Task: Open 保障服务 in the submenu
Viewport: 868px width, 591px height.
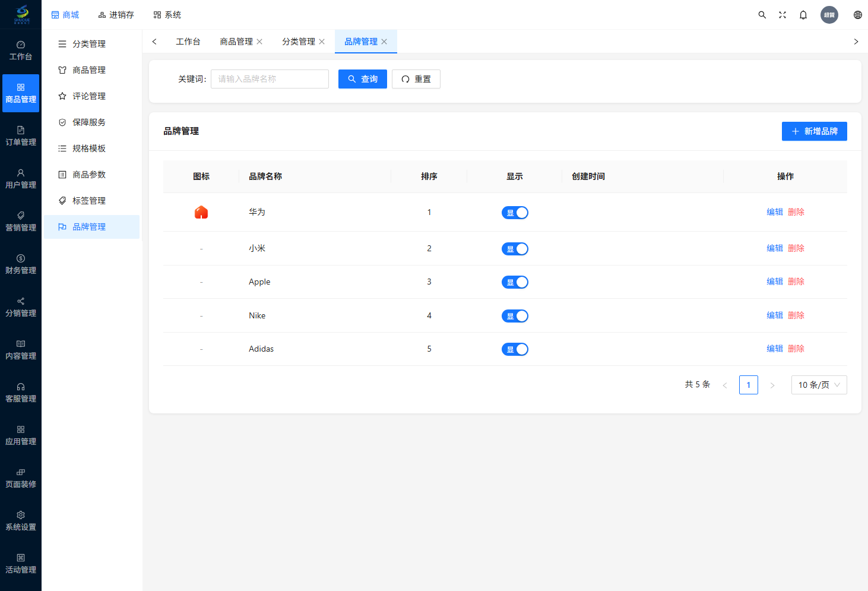Action: (x=91, y=122)
